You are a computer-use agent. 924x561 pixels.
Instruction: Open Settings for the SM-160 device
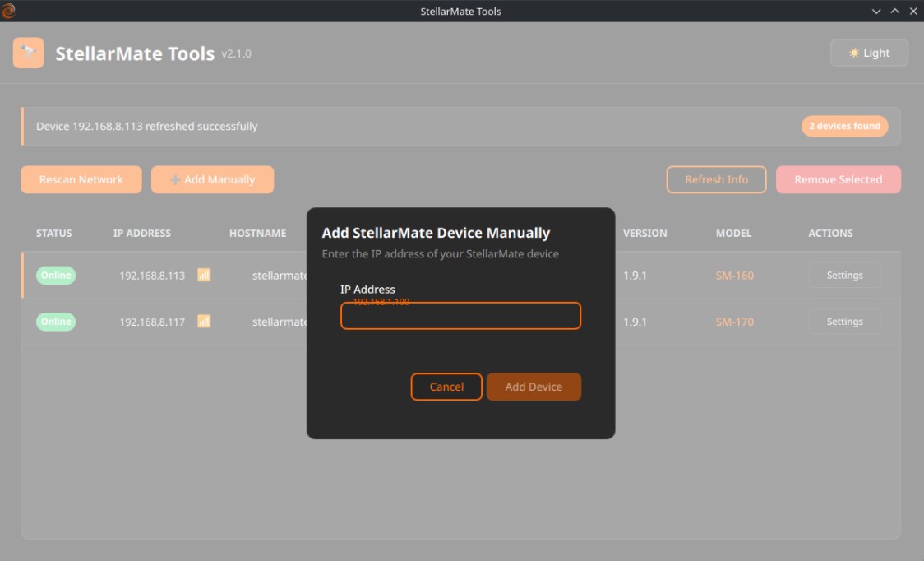click(x=844, y=275)
